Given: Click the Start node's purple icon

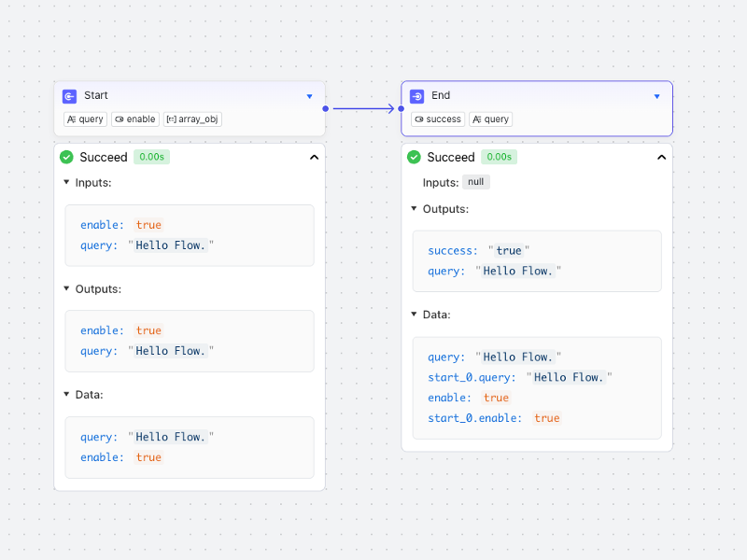Looking at the screenshot, I should coord(69,96).
